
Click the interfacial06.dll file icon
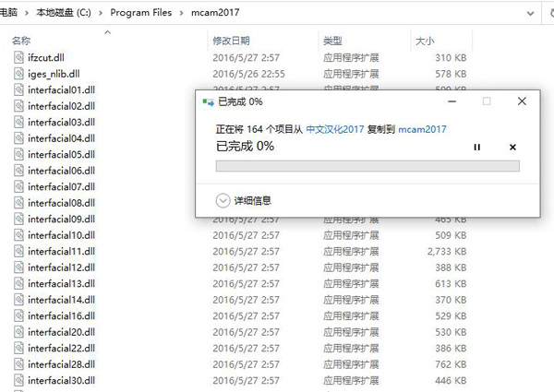click(x=18, y=171)
